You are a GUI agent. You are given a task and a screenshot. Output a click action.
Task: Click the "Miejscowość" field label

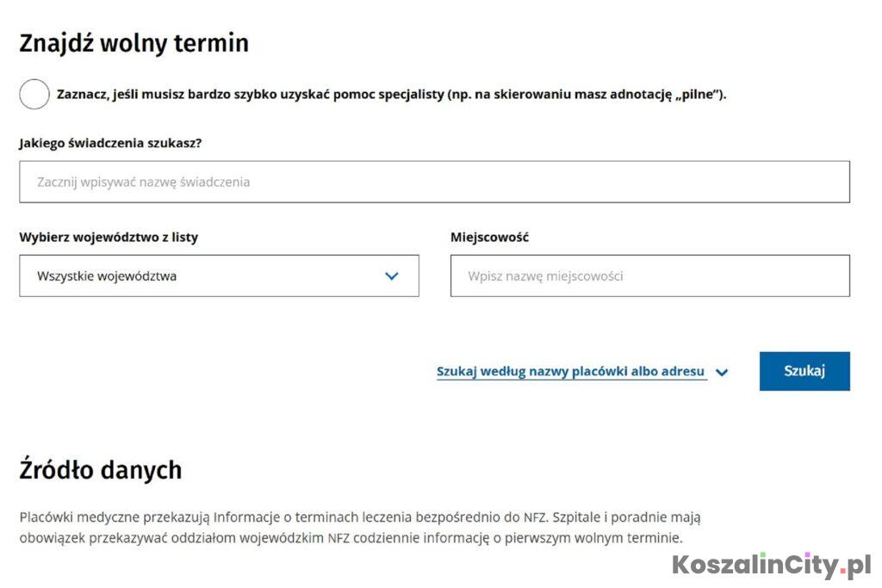tap(489, 237)
